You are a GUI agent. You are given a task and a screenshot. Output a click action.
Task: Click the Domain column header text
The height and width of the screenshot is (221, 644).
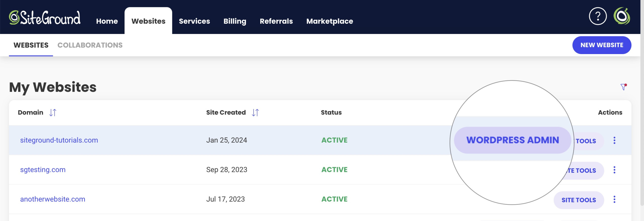[x=30, y=113]
